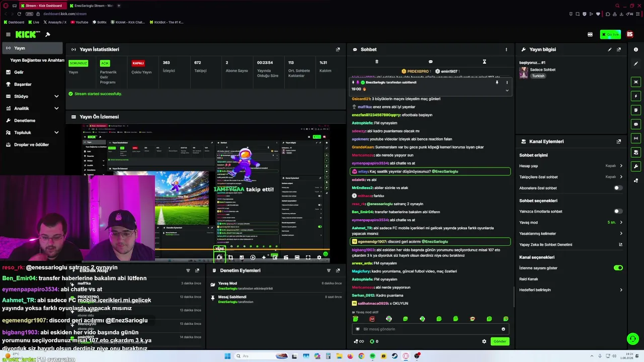Image resolution: width=644 pixels, height=362 pixels.
Task: Turn off İzlenme sayısını göster switch
Action: coord(618,268)
